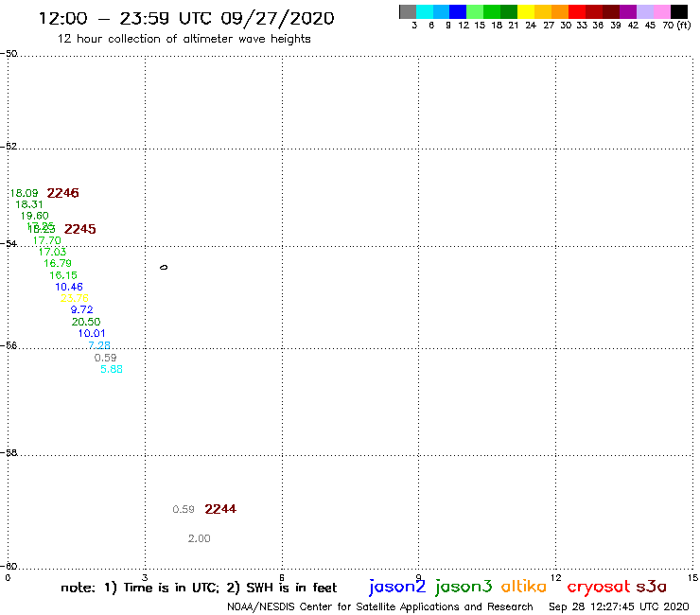Click the 0.59 value above 5.88
This screenshot has width=700, height=615.
pos(105,358)
